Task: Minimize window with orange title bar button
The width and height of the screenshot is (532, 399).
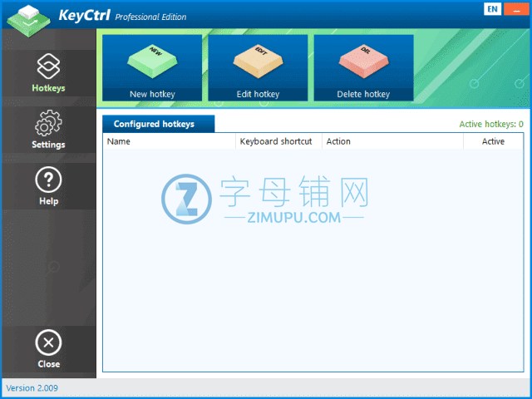Action: pyautogui.click(x=516, y=9)
